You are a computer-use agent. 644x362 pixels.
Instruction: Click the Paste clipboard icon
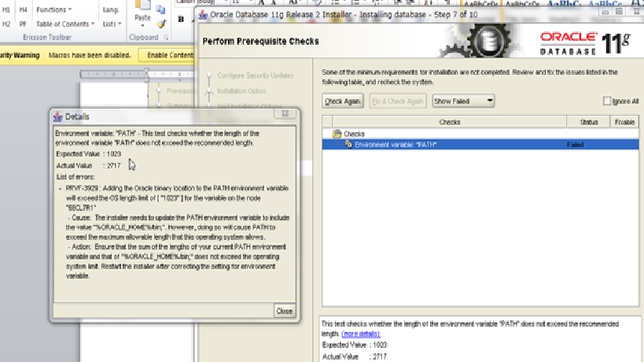pos(142,8)
